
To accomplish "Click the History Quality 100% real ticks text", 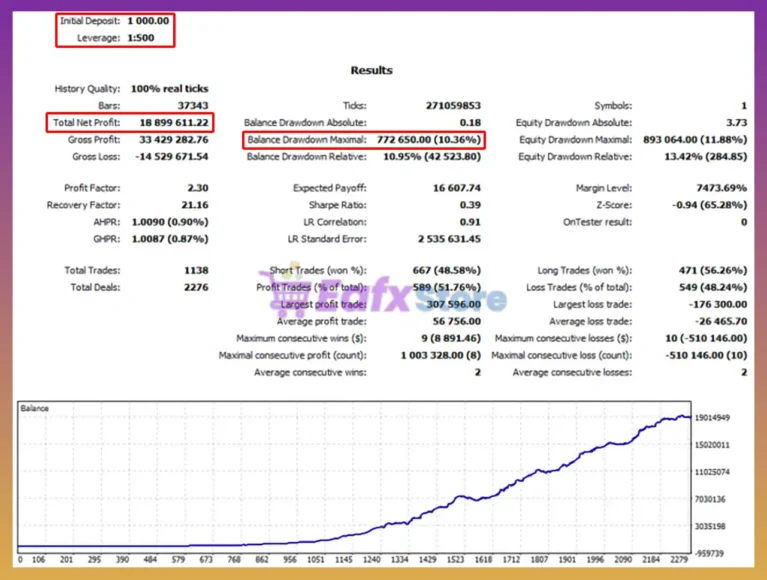I will coord(169,89).
